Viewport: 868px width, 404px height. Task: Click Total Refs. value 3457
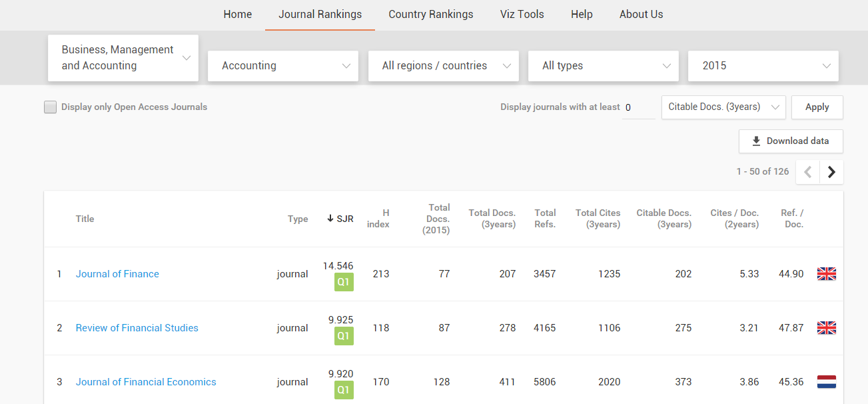[545, 274]
